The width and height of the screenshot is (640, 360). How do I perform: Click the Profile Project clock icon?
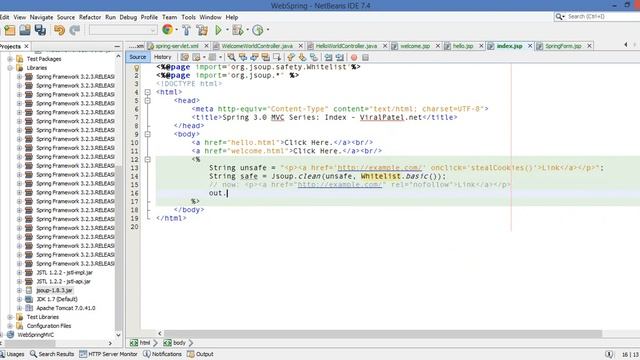point(258,30)
